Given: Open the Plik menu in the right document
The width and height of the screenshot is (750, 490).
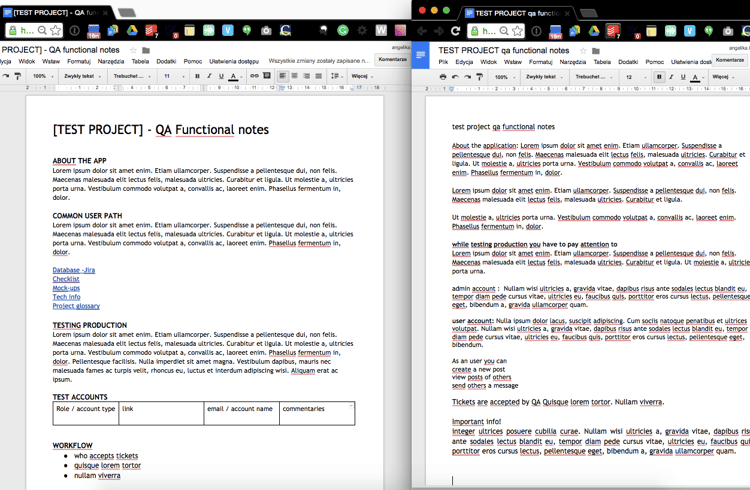Looking at the screenshot, I should pos(443,62).
